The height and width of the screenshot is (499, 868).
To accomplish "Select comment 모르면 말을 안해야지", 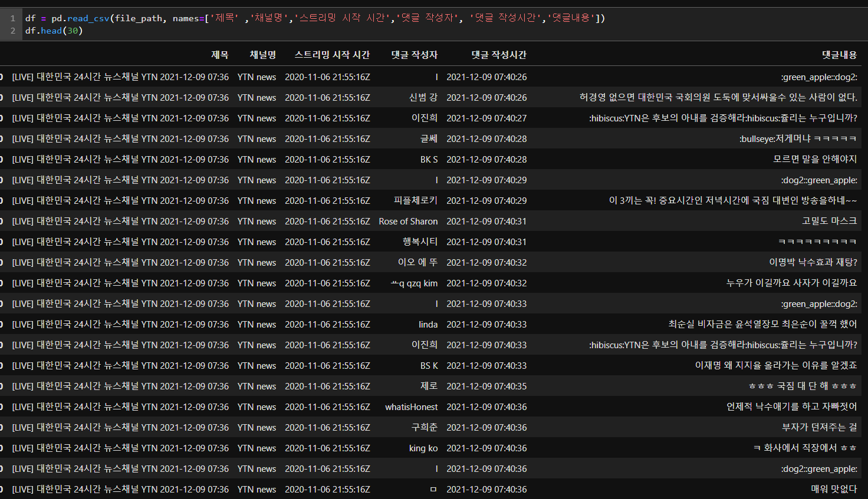I will 815,159.
